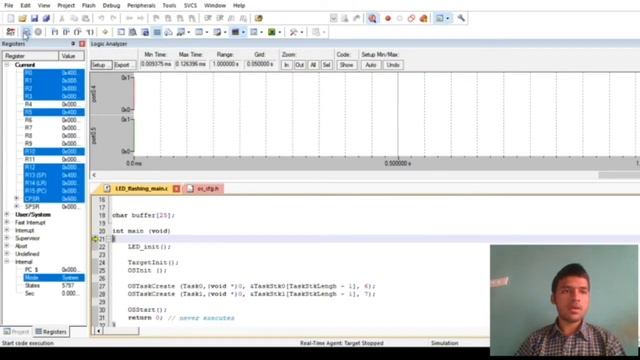Insert a breakpoint with the red dot icon
This screenshot has height=360, width=640.
coord(388,18)
